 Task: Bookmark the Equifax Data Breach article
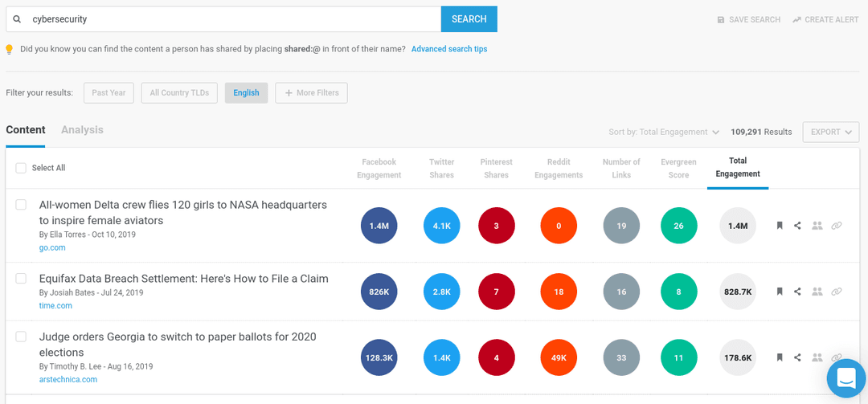pos(780,291)
